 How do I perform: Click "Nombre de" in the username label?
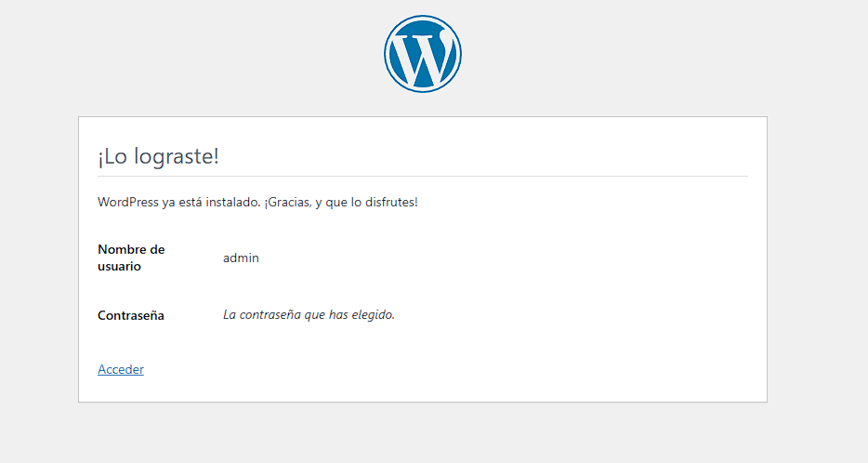pyautogui.click(x=131, y=249)
